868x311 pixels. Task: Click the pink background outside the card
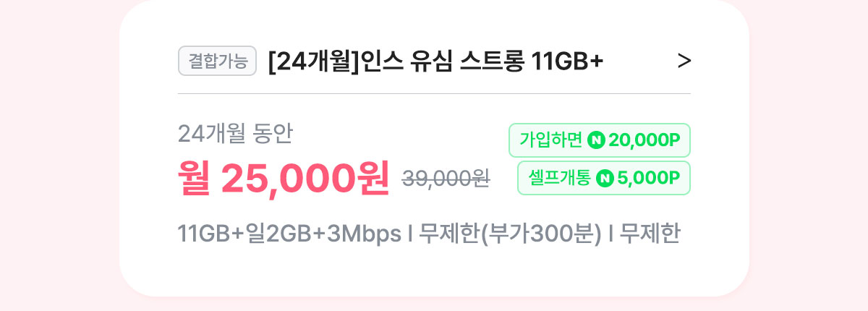point(58,155)
